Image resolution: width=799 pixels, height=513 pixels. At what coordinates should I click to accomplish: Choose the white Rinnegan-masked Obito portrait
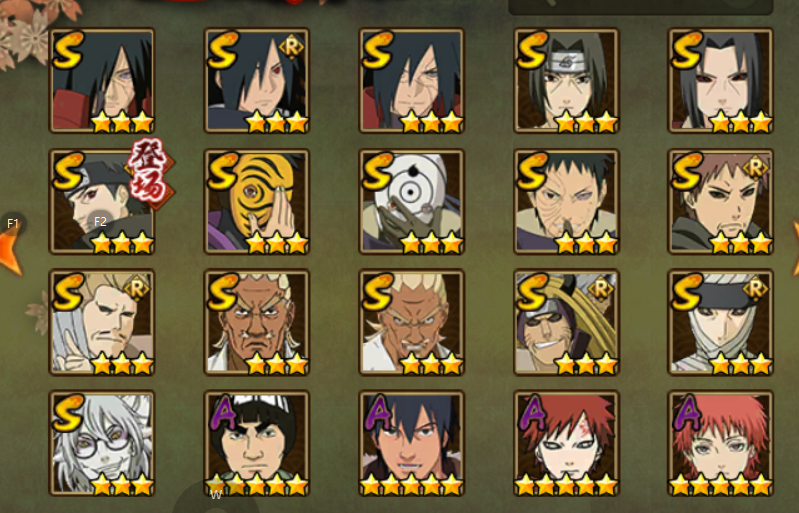coord(411,202)
